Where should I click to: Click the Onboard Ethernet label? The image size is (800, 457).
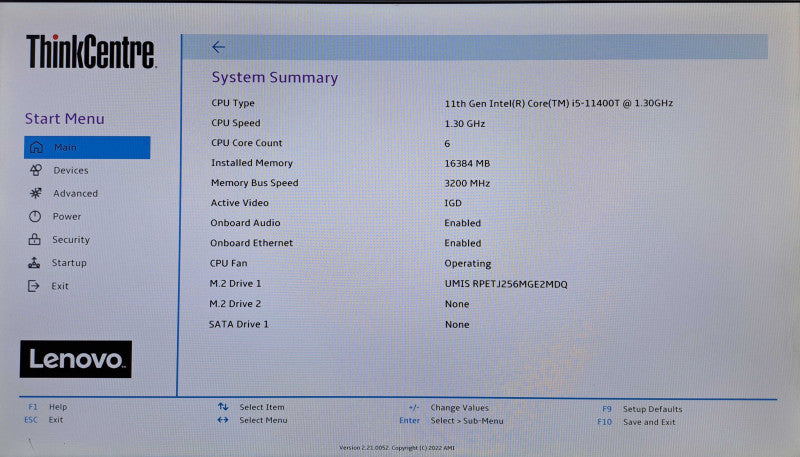(x=252, y=243)
